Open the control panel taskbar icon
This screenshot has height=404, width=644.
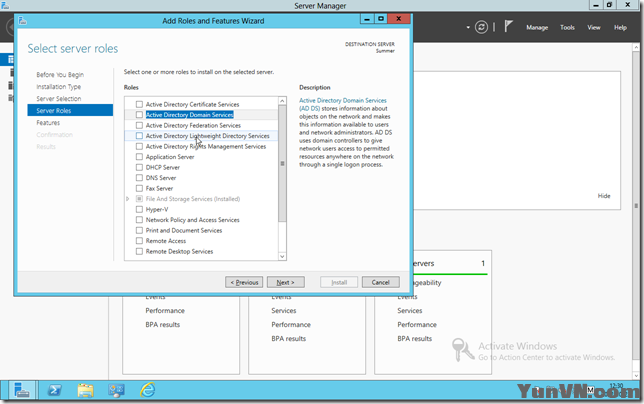[116, 390]
